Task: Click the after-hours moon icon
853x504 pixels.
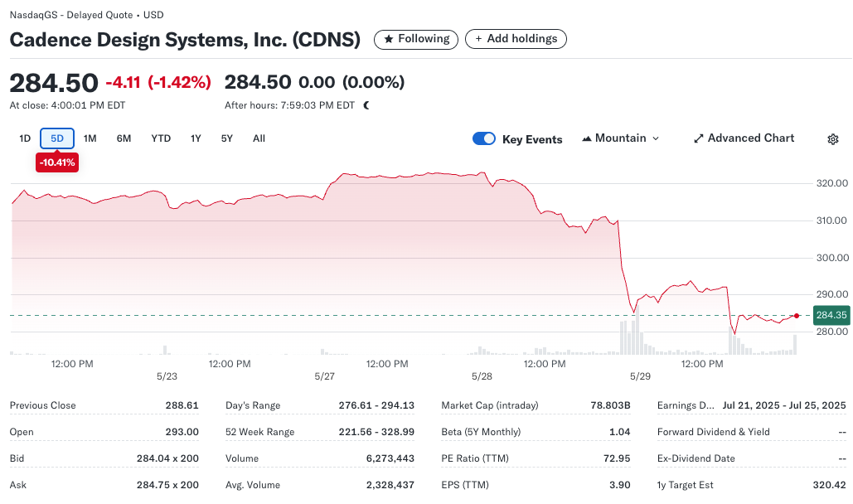Action: click(x=366, y=105)
